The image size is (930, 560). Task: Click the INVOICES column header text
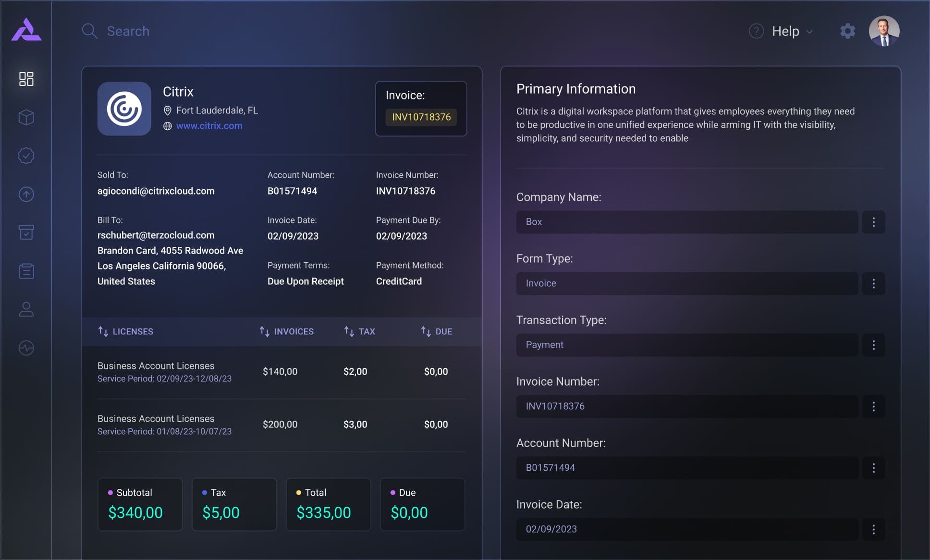tap(294, 331)
